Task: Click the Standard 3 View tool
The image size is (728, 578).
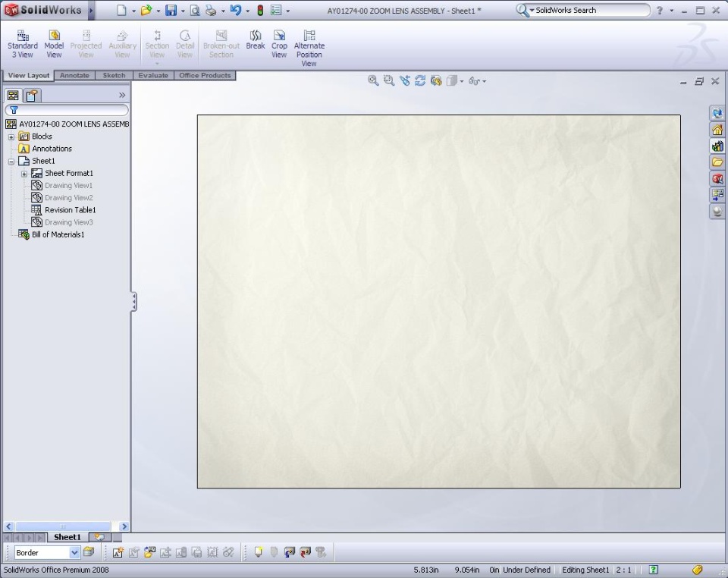Action: tap(22, 44)
